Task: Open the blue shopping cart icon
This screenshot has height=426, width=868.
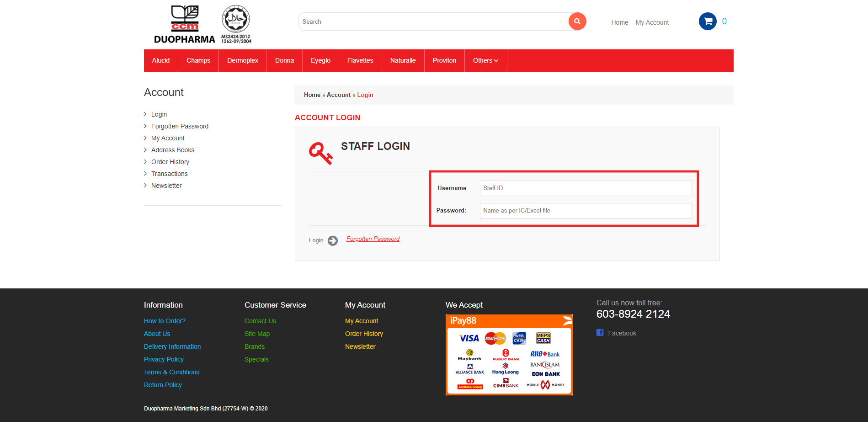Action: pos(707,21)
